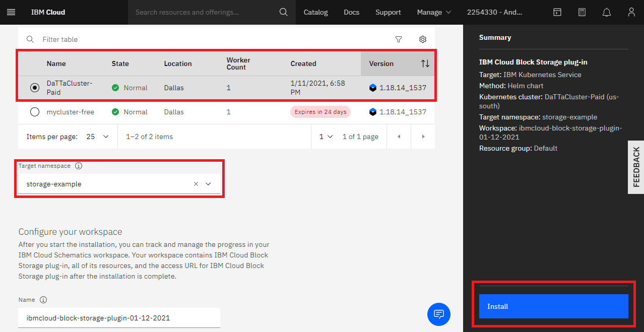Click the mycluster-free cluster name
The image size is (644, 332).
(x=71, y=112)
